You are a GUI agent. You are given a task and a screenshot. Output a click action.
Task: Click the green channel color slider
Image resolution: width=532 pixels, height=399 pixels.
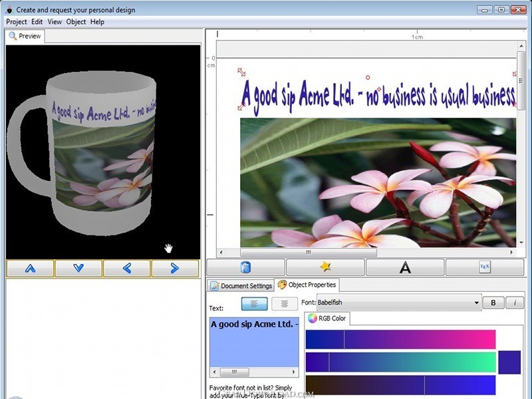click(400, 362)
